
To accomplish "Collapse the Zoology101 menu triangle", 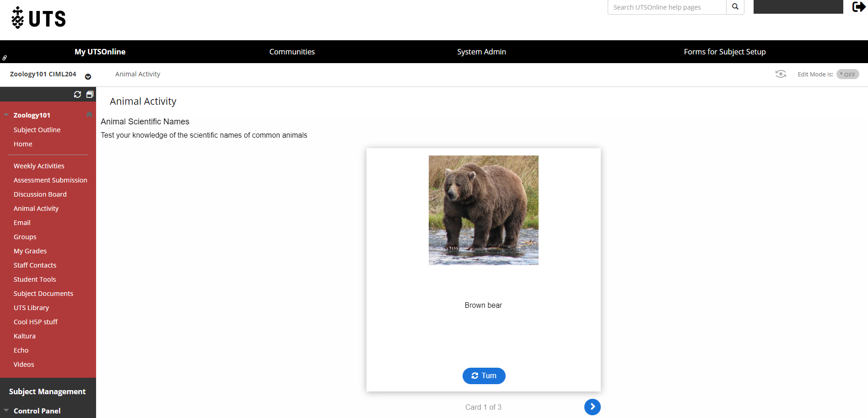I will pyautogui.click(x=6, y=115).
